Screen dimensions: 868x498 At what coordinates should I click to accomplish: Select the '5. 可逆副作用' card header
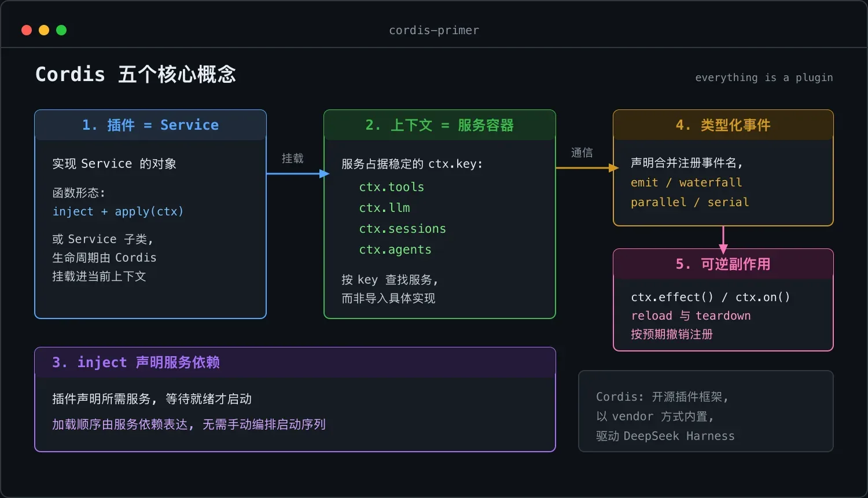pos(723,264)
